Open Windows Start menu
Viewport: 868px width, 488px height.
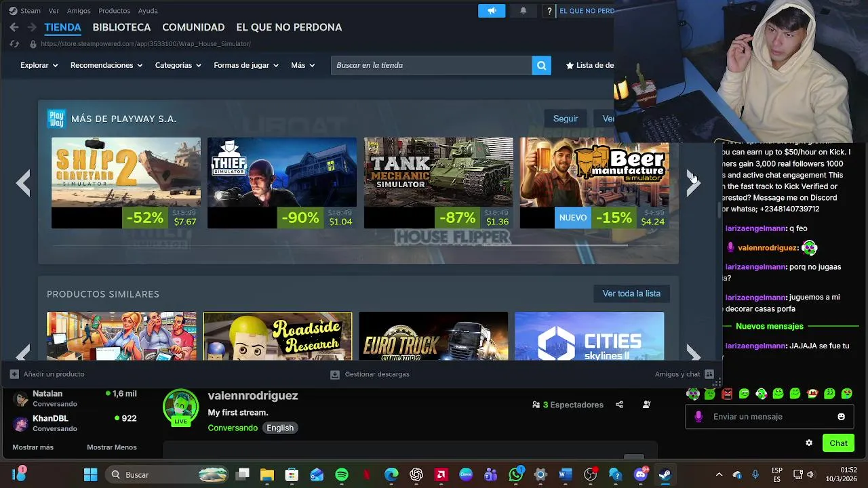click(x=90, y=474)
